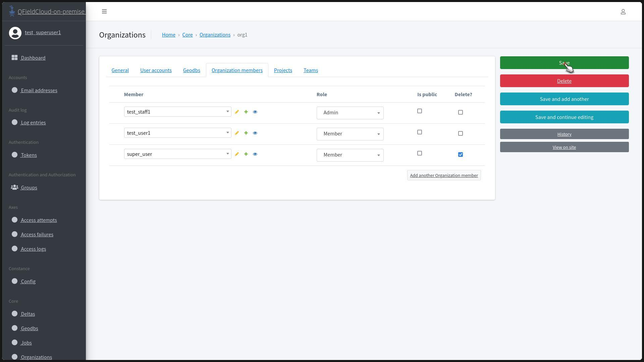
Task: Uncheck Delete checkbox for super_user
Action: point(460,155)
